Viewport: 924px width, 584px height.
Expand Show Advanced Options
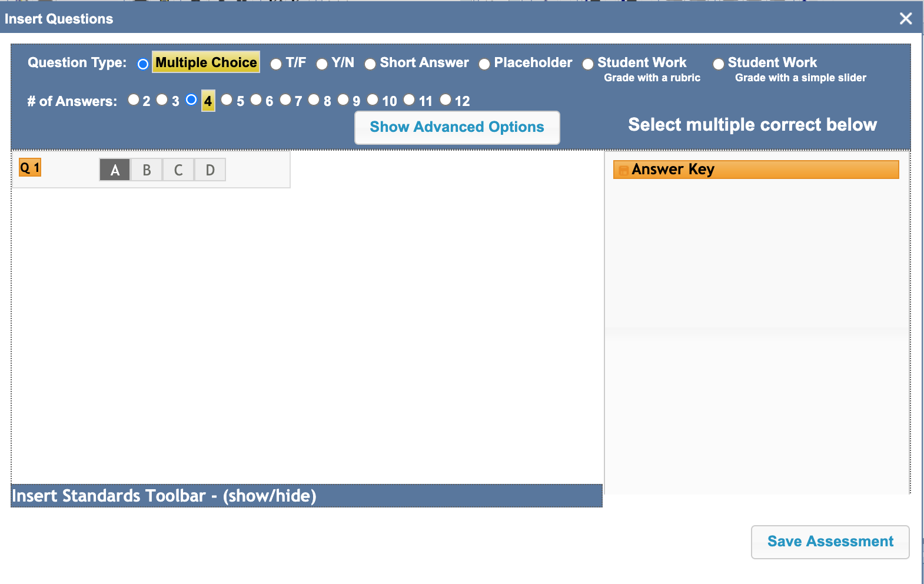457,127
